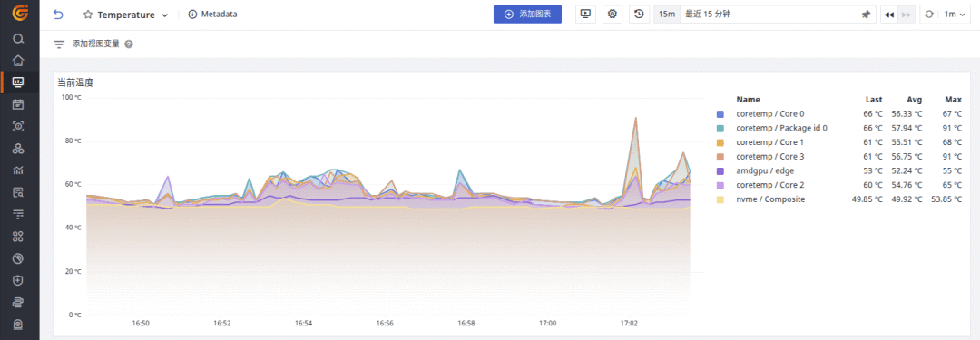The width and height of the screenshot is (980, 340).
Task: Click the 17:02 axis label on chart
Action: 629,324
